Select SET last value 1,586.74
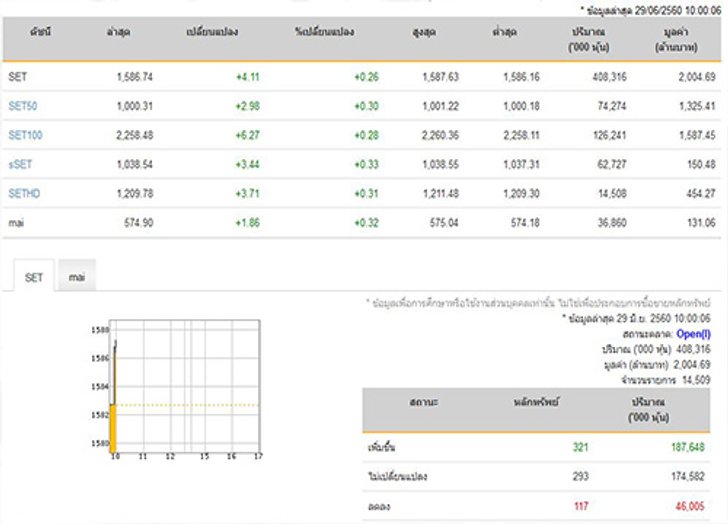 [135, 77]
